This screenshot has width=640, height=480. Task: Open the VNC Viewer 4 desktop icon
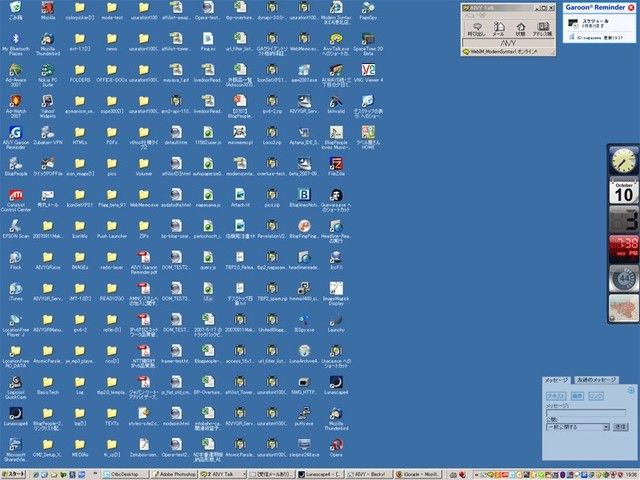(x=368, y=73)
